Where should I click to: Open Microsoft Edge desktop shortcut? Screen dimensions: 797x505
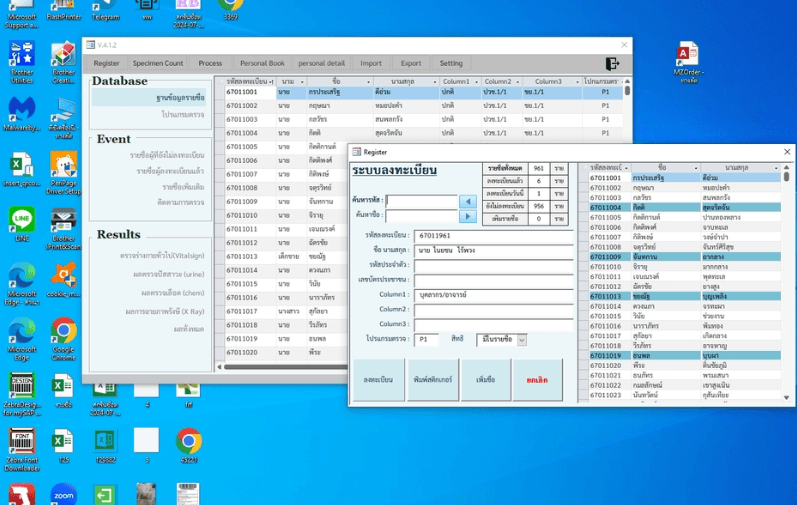(22, 338)
